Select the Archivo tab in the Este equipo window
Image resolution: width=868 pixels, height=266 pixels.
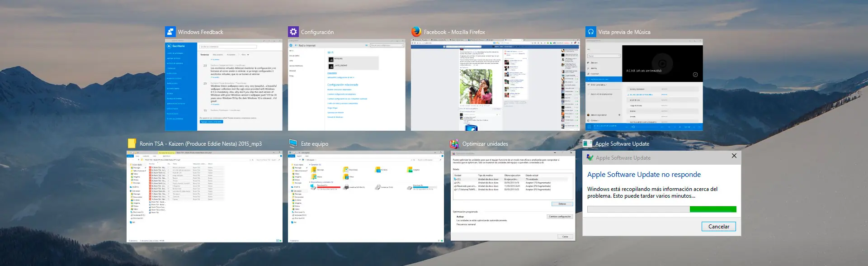(292, 156)
